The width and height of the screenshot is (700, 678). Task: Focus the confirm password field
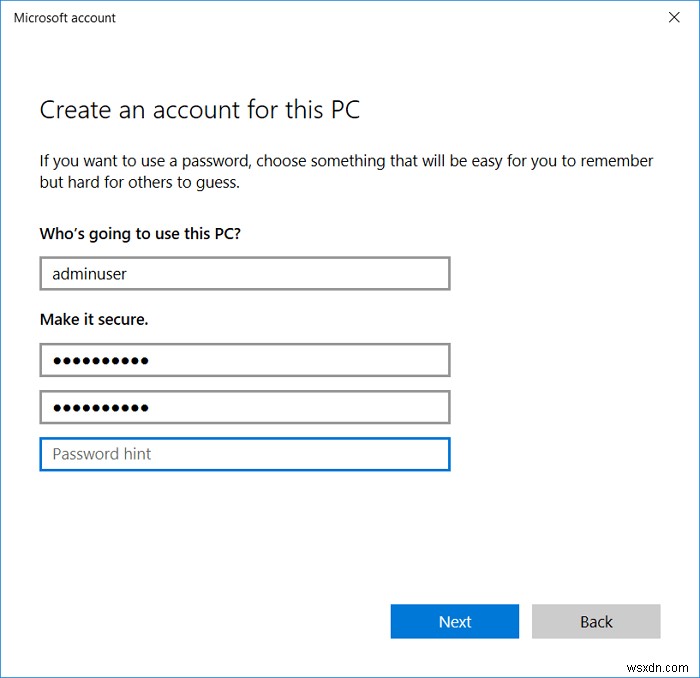300,407
